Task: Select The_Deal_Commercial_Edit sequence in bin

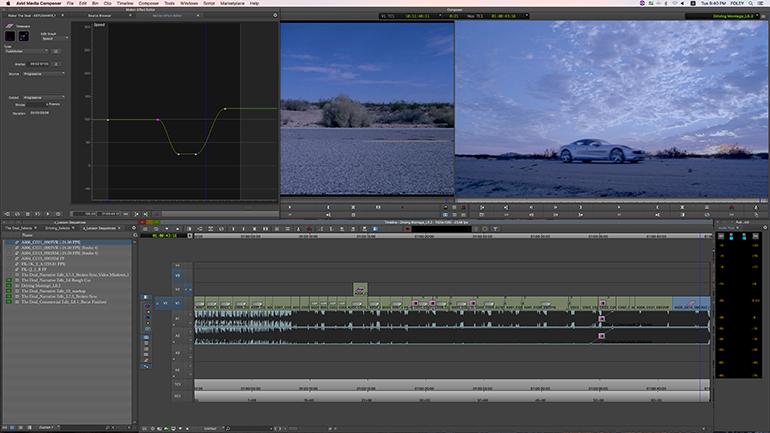Action: point(64,302)
